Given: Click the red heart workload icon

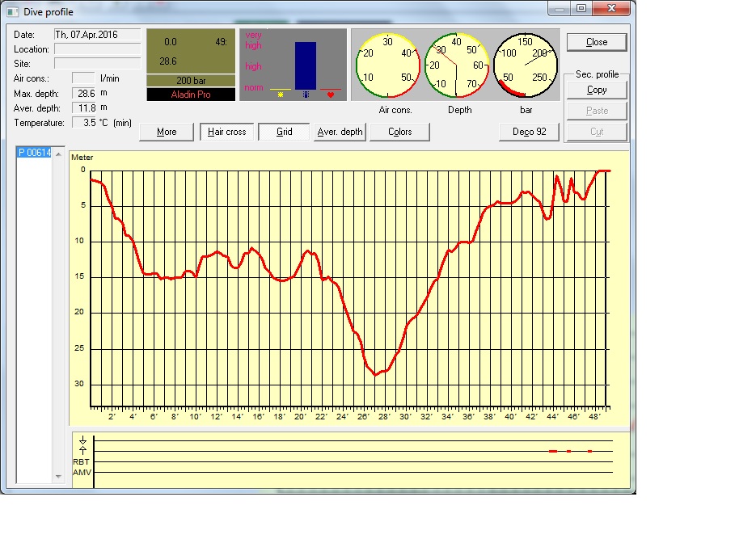Looking at the screenshot, I should pyautogui.click(x=330, y=95).
